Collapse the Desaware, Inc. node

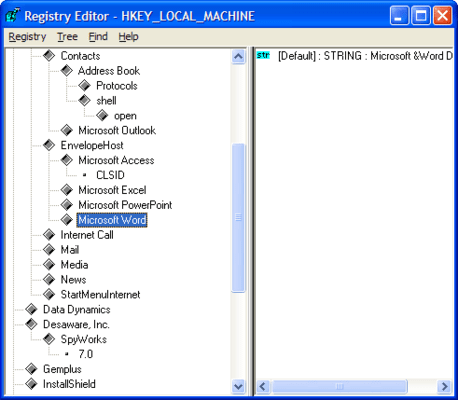pyautogui.click(x=32, y=324)
